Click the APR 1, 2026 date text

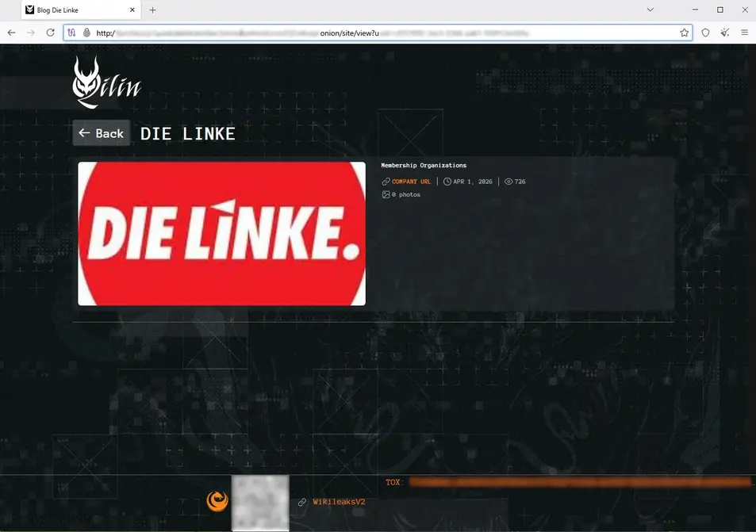473,182
